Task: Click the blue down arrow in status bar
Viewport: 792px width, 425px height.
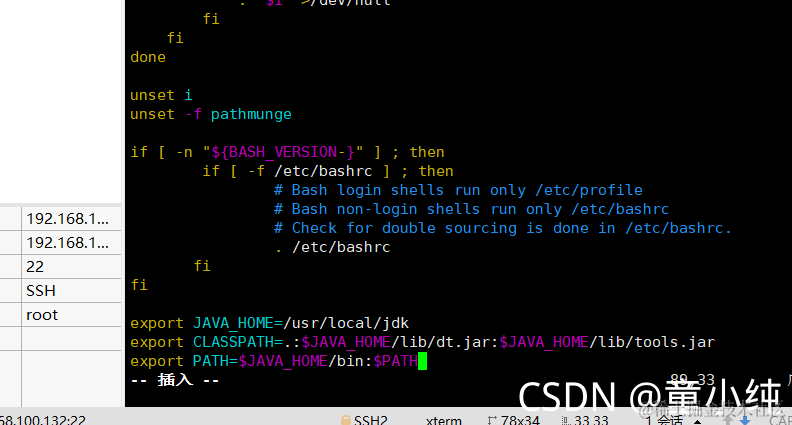Action: tap(745, 420)
